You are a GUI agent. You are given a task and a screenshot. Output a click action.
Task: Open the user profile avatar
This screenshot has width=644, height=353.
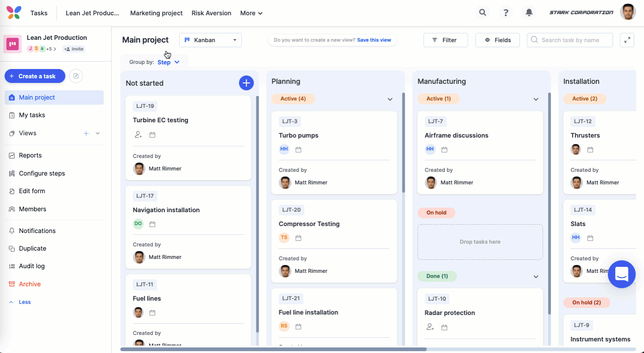coord(628,12)
